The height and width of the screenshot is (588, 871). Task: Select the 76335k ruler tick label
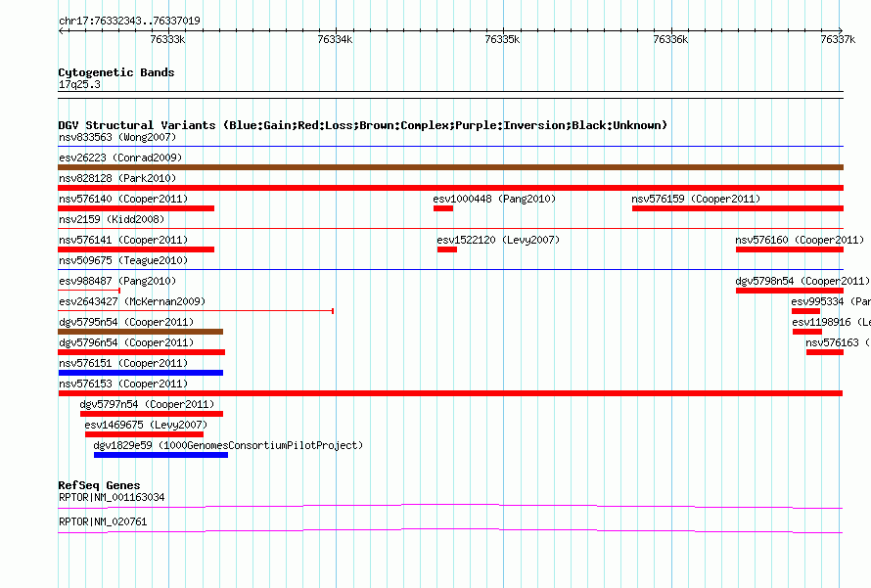click(502, 39)
